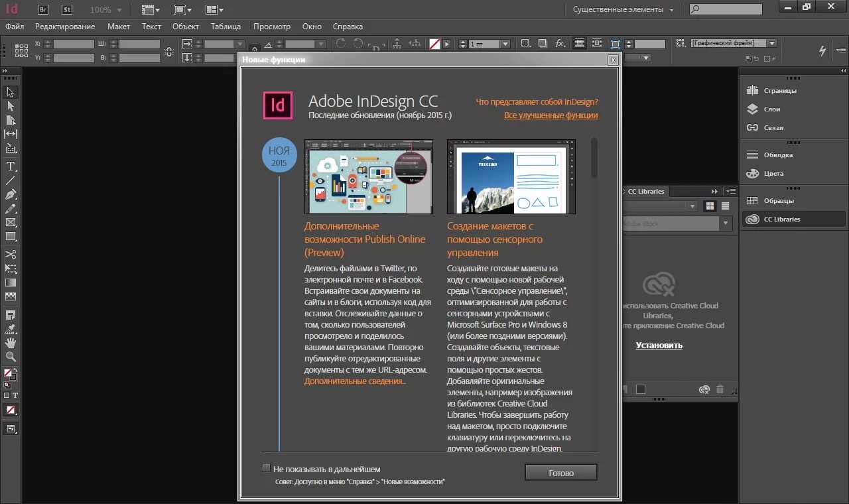This screenshot has width=849, height=504.
Task: Activate the Hand tool
Action: click(11, 342)
